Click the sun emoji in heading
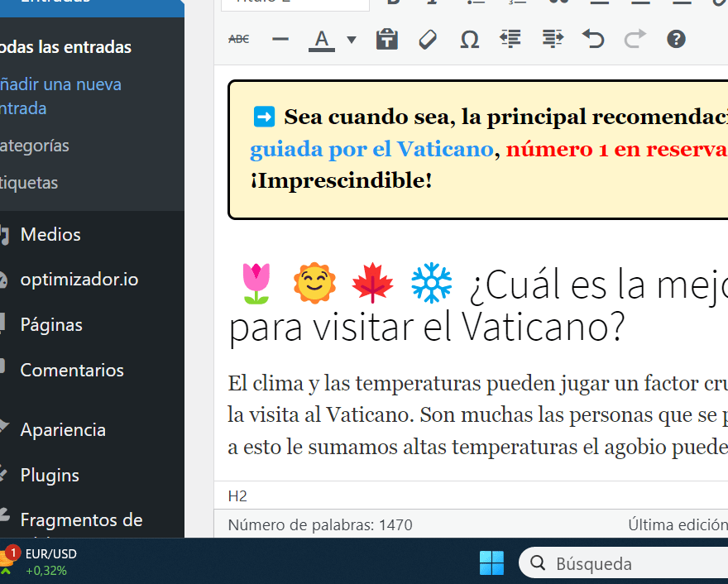 pyautogui.click(x=314, y=283)
